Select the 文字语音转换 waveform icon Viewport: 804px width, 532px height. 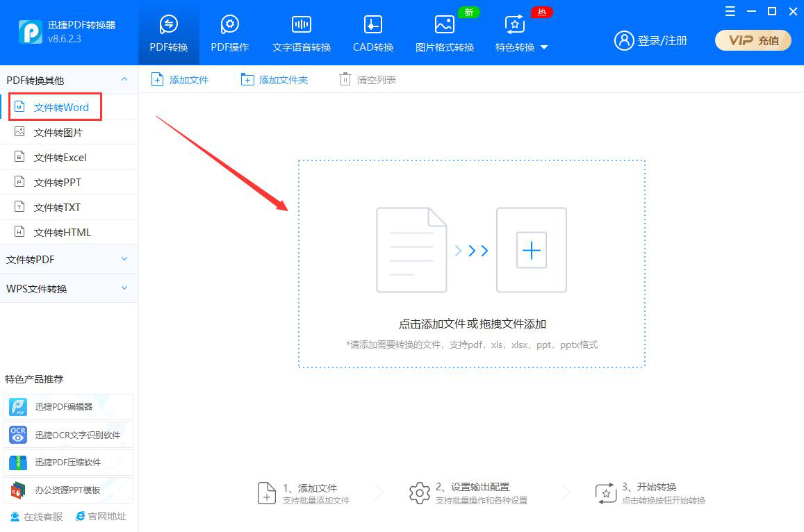pos(302,24)
